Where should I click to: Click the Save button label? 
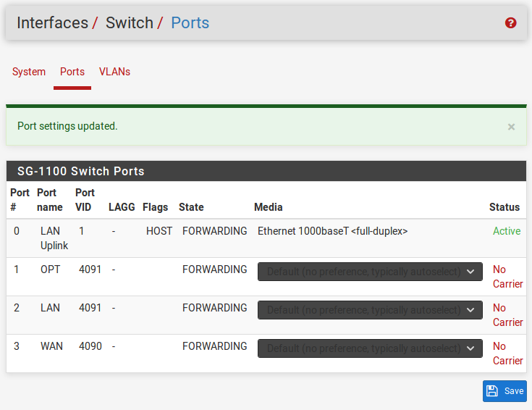[514, 391]
